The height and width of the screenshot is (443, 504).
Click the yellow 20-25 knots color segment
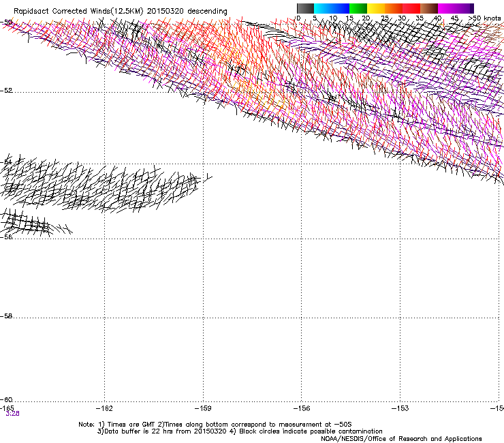pos(376,8)
